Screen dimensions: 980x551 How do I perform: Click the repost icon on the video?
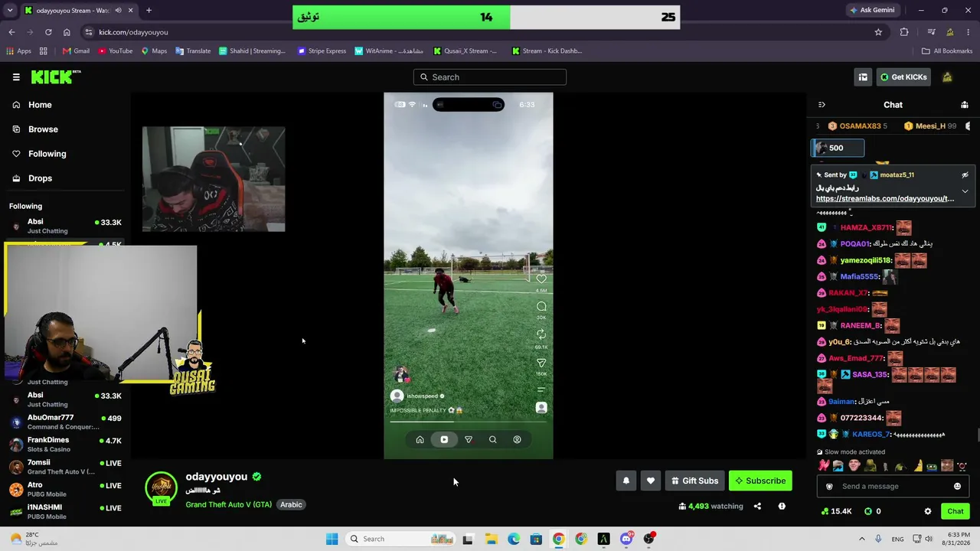coord(541,334)
